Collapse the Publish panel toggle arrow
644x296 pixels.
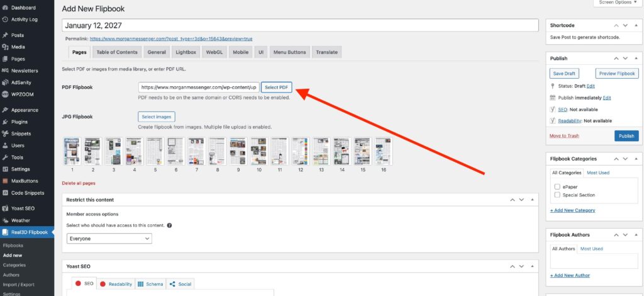(636, 59)
